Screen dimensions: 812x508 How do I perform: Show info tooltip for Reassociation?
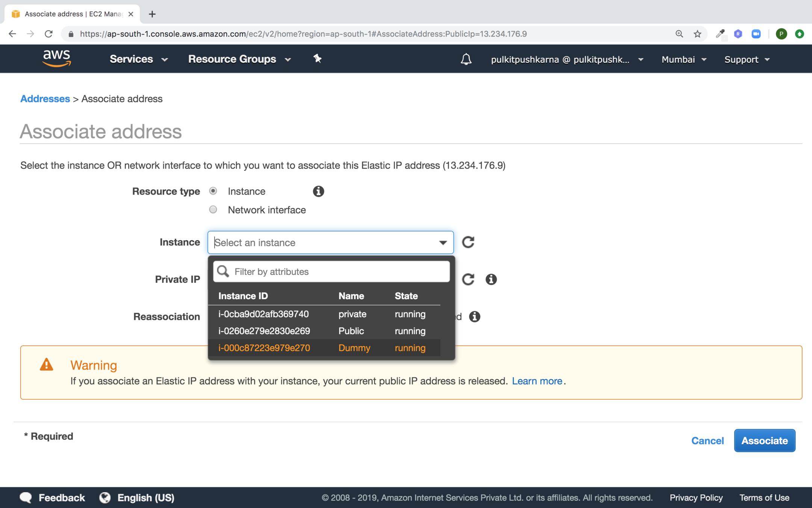(x=474, y=316)
